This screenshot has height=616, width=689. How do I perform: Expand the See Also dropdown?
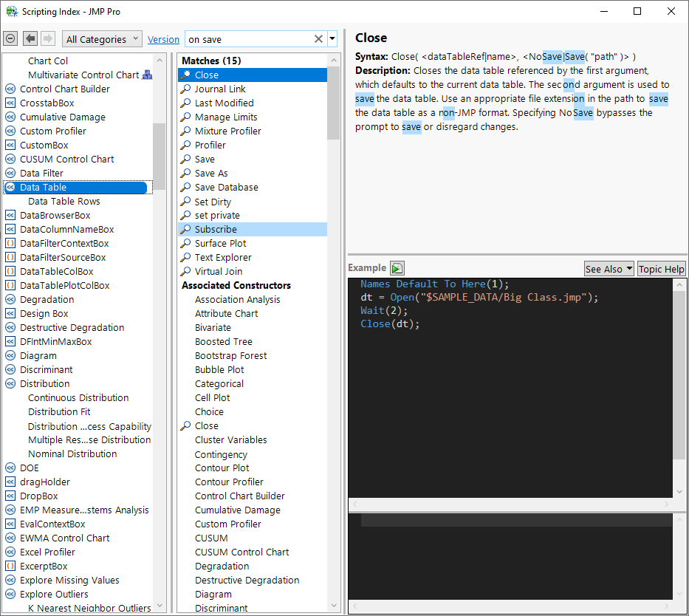tap(609, 269)
